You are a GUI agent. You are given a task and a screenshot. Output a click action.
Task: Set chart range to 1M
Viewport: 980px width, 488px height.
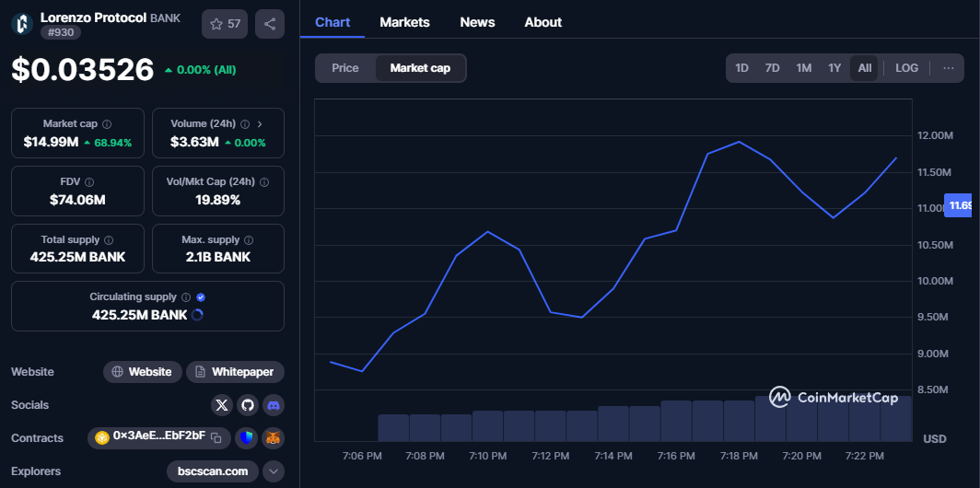804,68
